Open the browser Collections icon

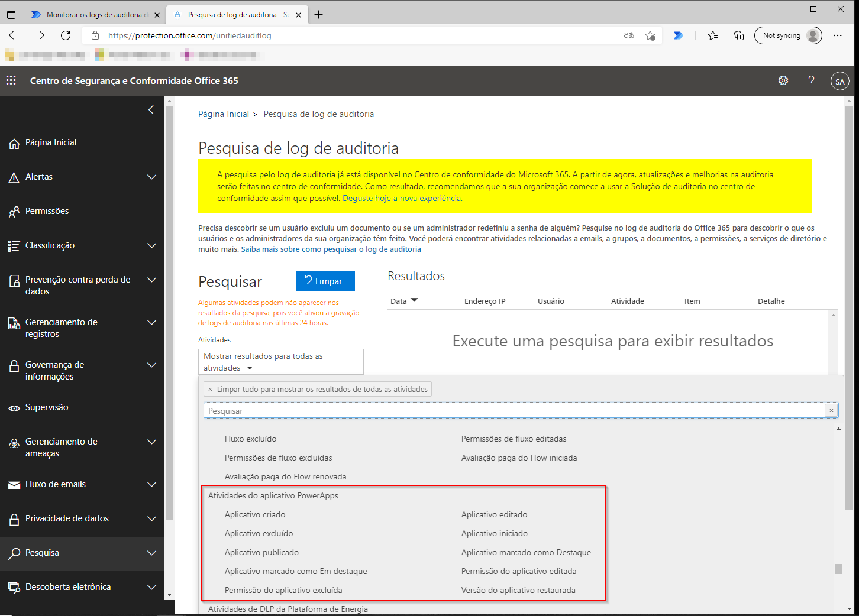pyautogui.click(x=739, y=35)
